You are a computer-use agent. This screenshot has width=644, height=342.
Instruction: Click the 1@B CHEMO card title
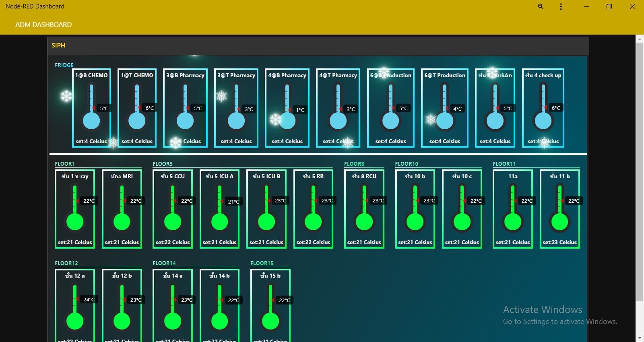point(91,75)
